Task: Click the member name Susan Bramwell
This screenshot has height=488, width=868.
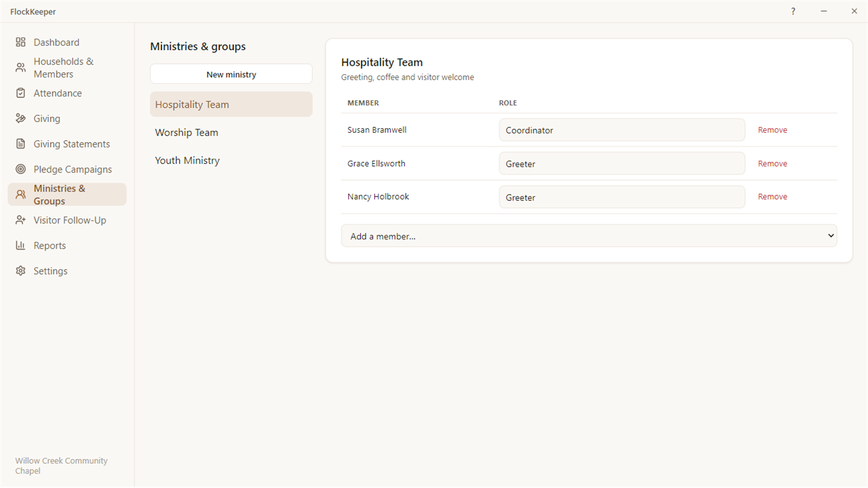Action: pyautogui.click(x=377, y=130)
